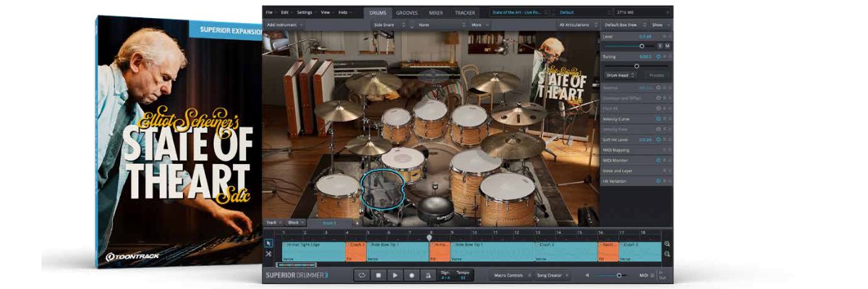Open the Show dropdown
The width and height of the screenshot is (868, 289).
pos(660,25)
